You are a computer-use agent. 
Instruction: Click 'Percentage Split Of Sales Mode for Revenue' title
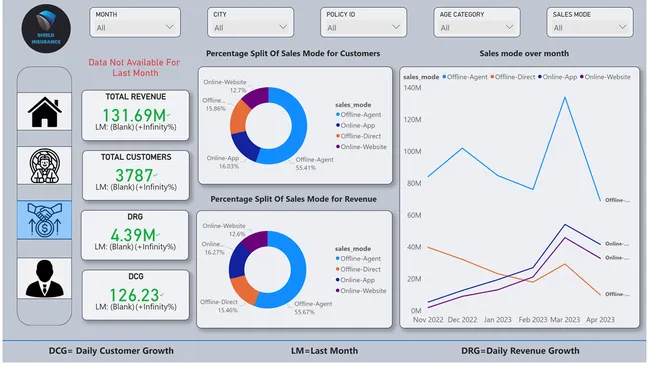click(x=293, y=199)
